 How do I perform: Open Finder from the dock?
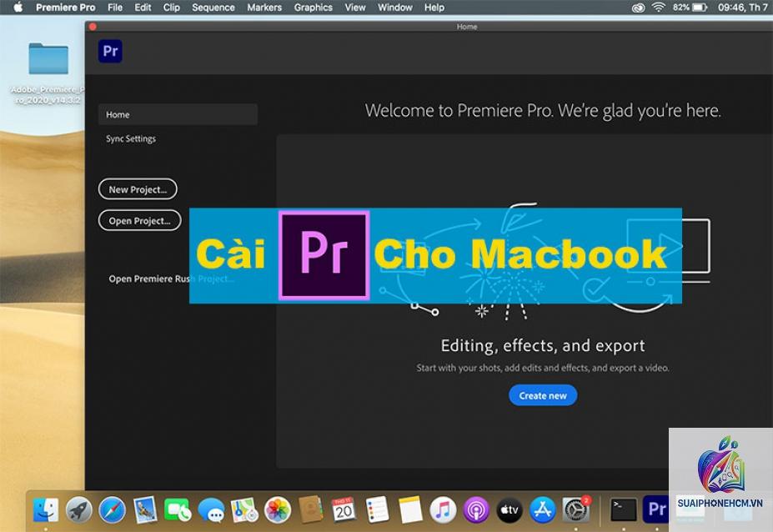(x=45, y=509)
